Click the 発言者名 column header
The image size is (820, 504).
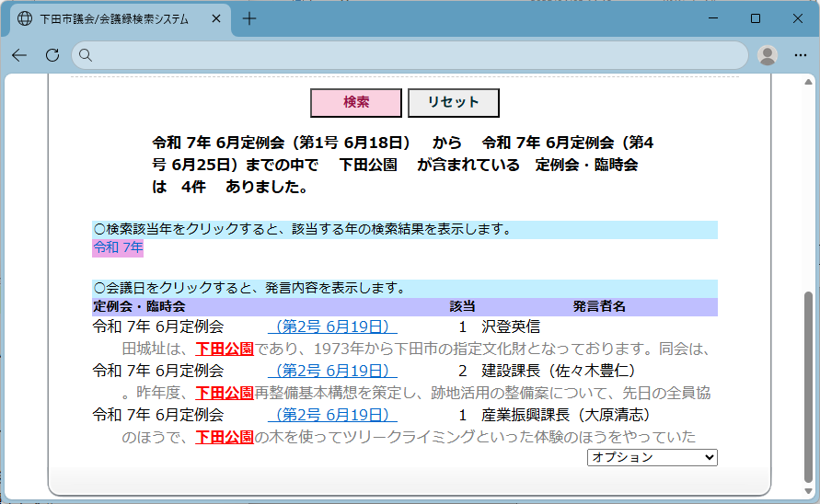[599, 307]
